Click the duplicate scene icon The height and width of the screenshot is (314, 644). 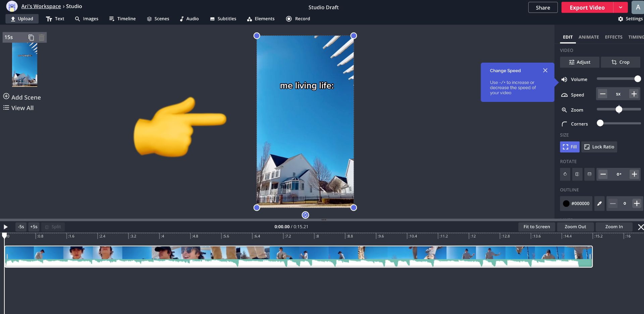pyautogui.click(x=31, y=38)
